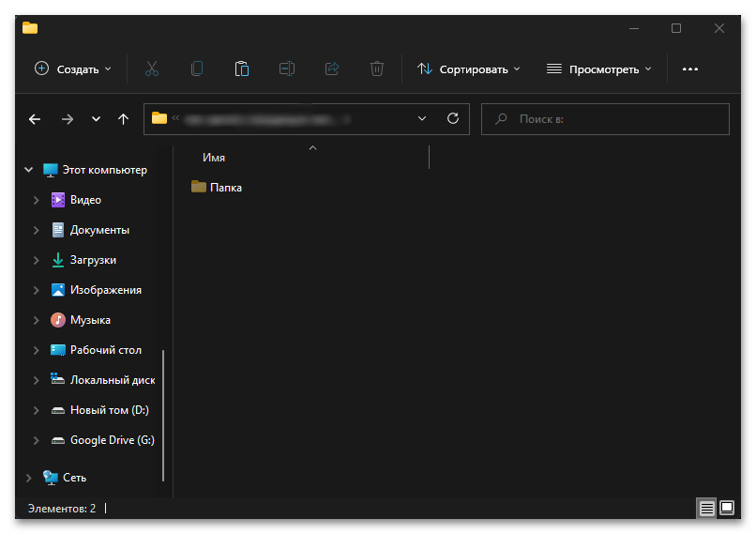Collapse the Этот компьютер node
The width and height of the screenshot is (756, 534).
(27, 170)
